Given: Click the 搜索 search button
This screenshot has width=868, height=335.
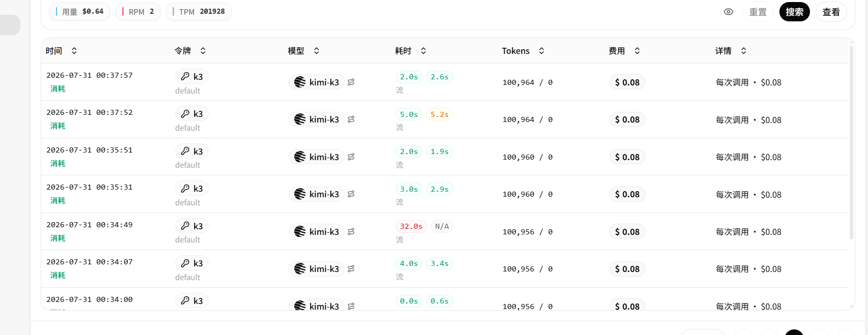Looking at the screenshot, I should pyautogui.click(x=794, y=12).
